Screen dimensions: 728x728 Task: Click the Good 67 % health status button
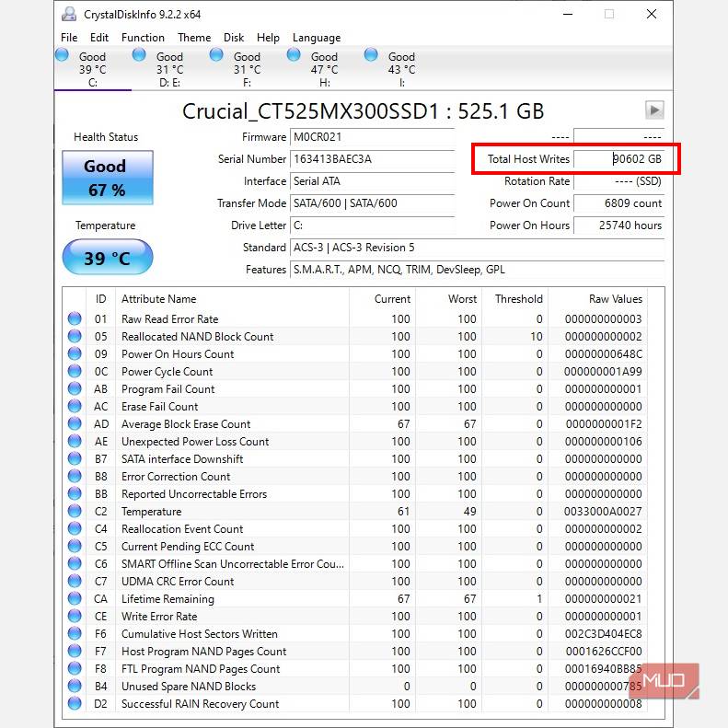(108, 178)
